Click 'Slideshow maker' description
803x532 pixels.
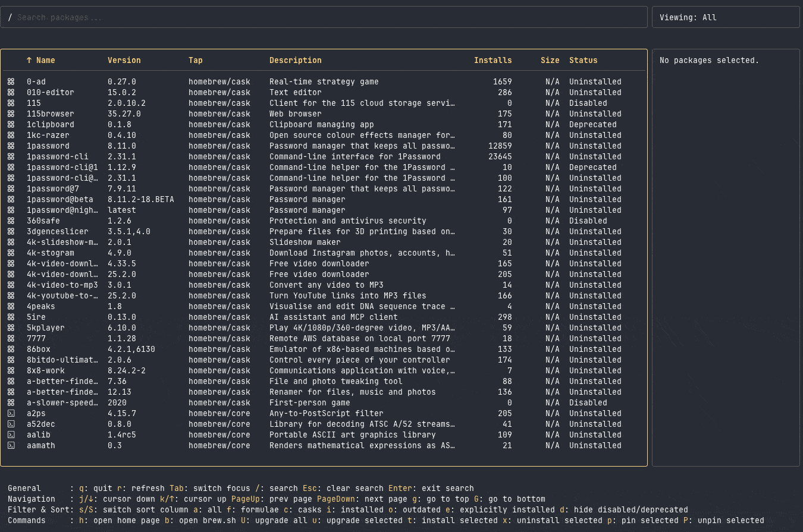(305, 242)
